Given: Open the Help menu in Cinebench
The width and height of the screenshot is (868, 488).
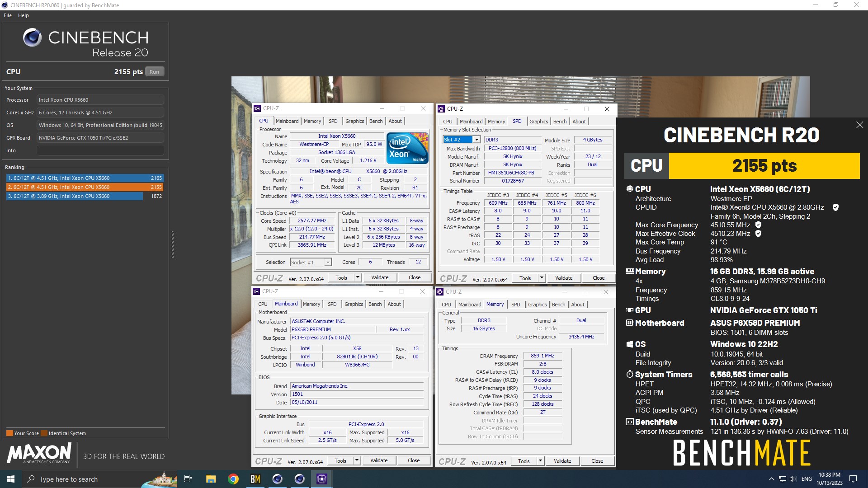Looking at the screenshot, I should (x=24, y=15).
